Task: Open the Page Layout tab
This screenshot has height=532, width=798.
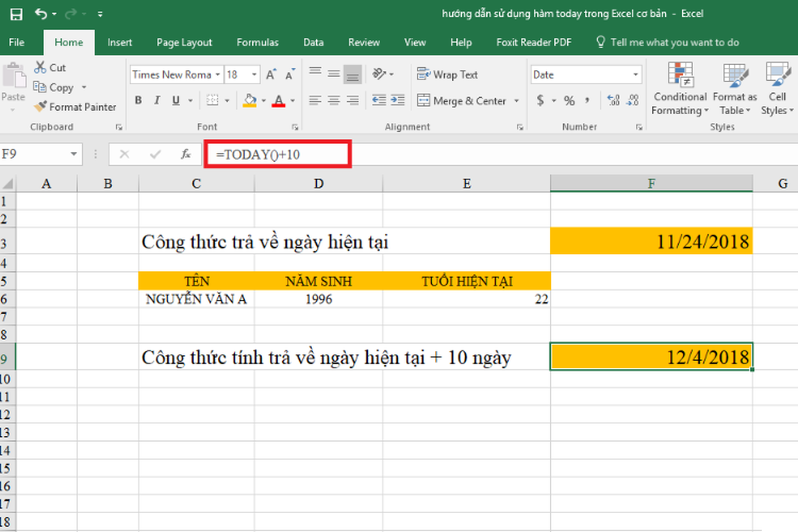Action: (x=184, y=42)
